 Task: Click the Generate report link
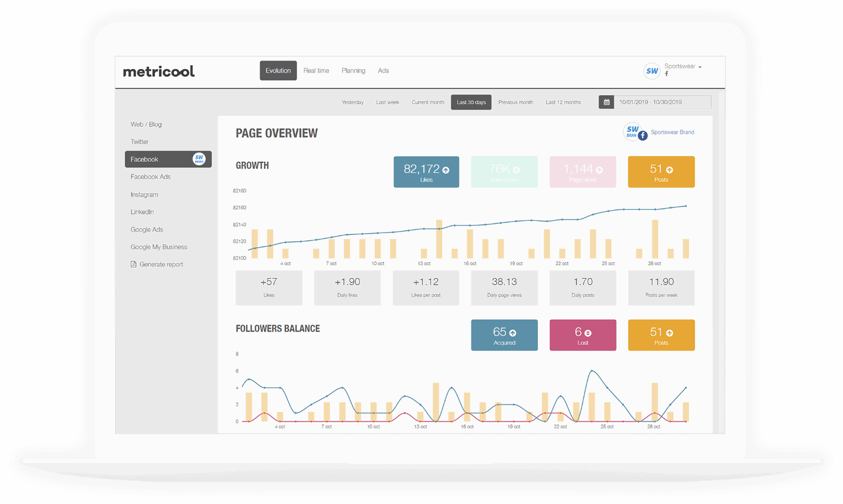[x=161, y=264]
